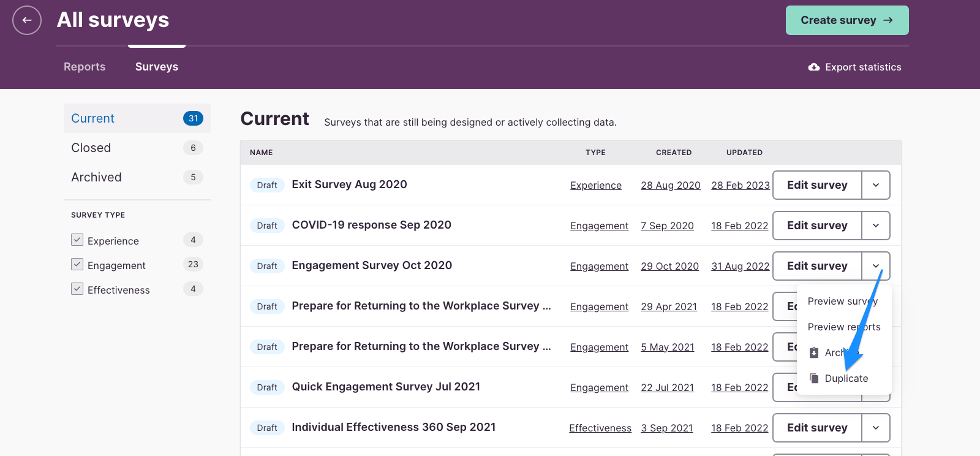Toggle the Engagement survey type checkbox
Screen dimensions: 980x456
click(x=77, y=264)
